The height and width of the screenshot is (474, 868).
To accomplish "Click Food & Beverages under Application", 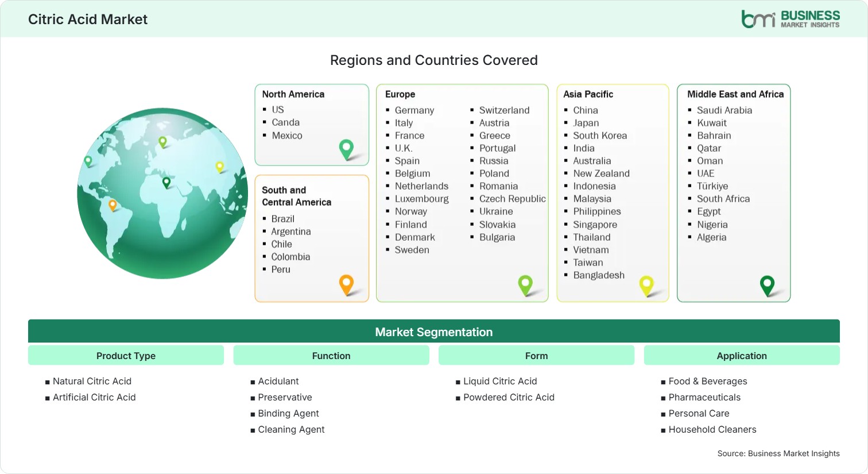I will click(708, 381).
